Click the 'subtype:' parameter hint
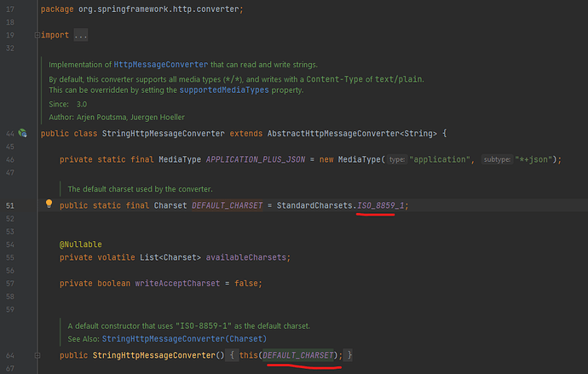588x374 pixels. (x=497, y=159)
